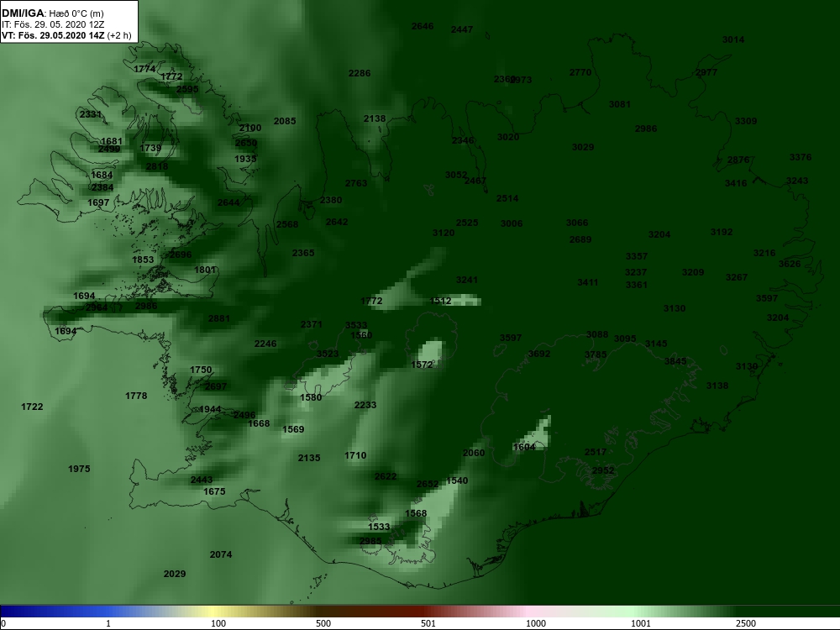Screen dimensions: 840x630
Task: Click the map value "3014"
Action: (732, 39)
